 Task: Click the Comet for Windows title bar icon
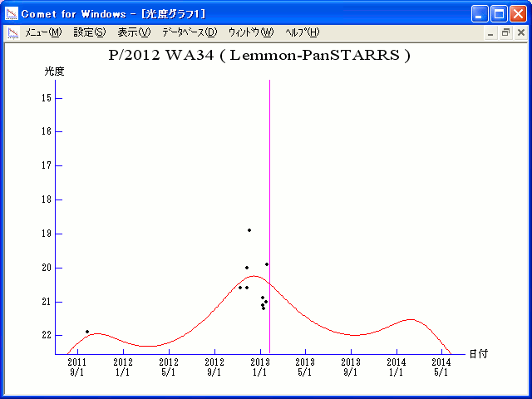[12, 13]
